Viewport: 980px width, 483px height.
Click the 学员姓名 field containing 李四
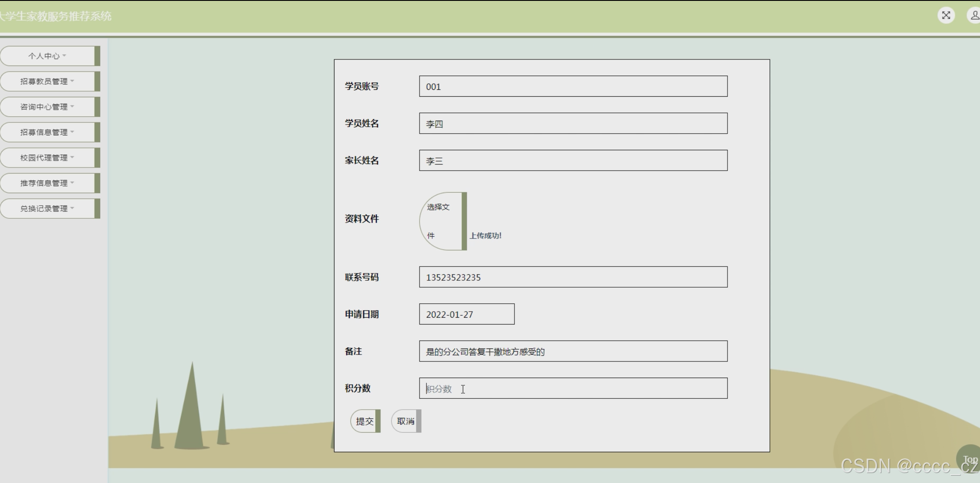573,124
